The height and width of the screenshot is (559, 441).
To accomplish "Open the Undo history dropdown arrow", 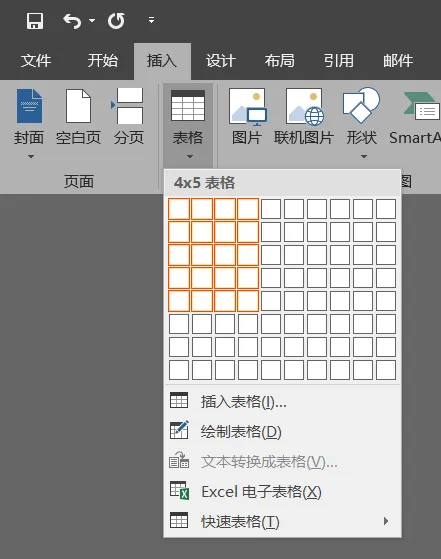I will click(92, 21).
